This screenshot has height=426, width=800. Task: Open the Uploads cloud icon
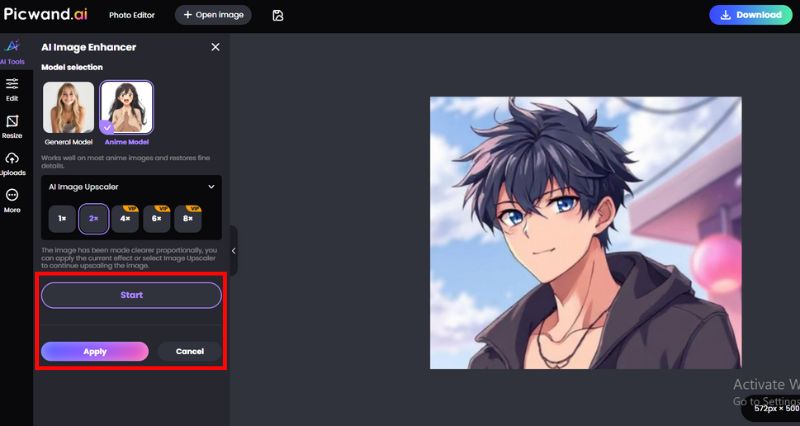12,159
